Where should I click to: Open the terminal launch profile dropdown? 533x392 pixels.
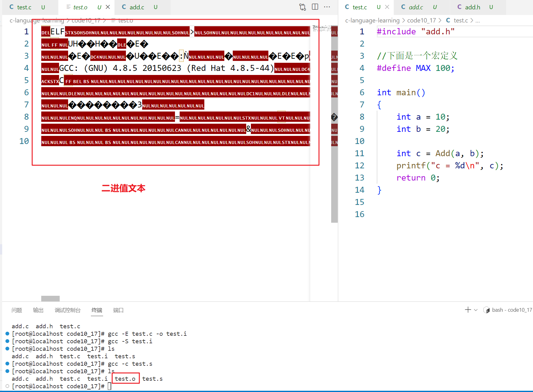(476, 310)
